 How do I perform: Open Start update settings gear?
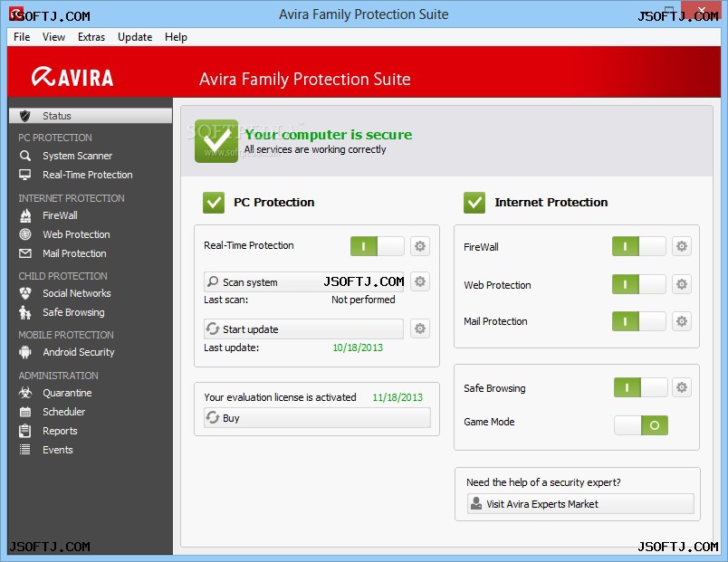click(x=420, y=329)
